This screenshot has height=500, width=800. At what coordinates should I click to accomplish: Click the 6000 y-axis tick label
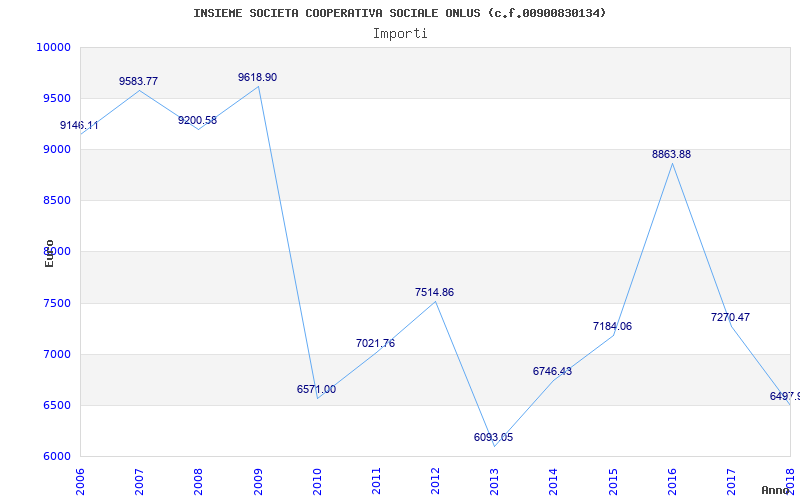click(56, 457)
